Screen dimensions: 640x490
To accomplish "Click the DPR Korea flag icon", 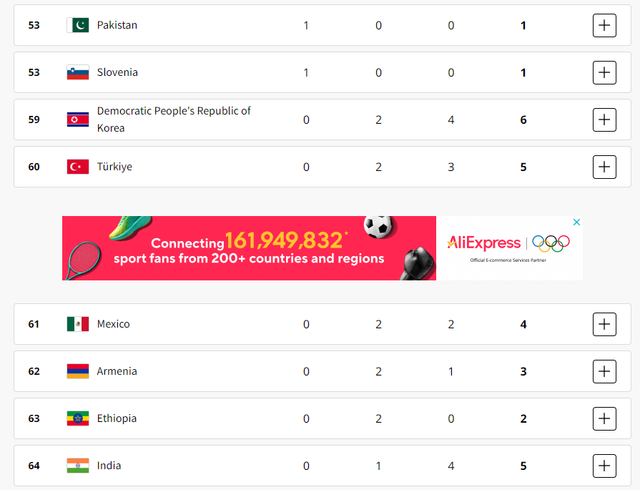I will click(78, 119).
